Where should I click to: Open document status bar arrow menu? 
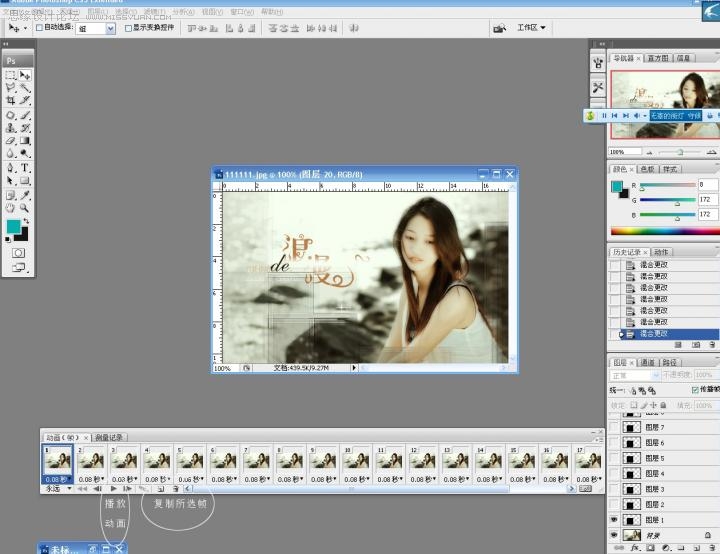(x=354, y=368)
